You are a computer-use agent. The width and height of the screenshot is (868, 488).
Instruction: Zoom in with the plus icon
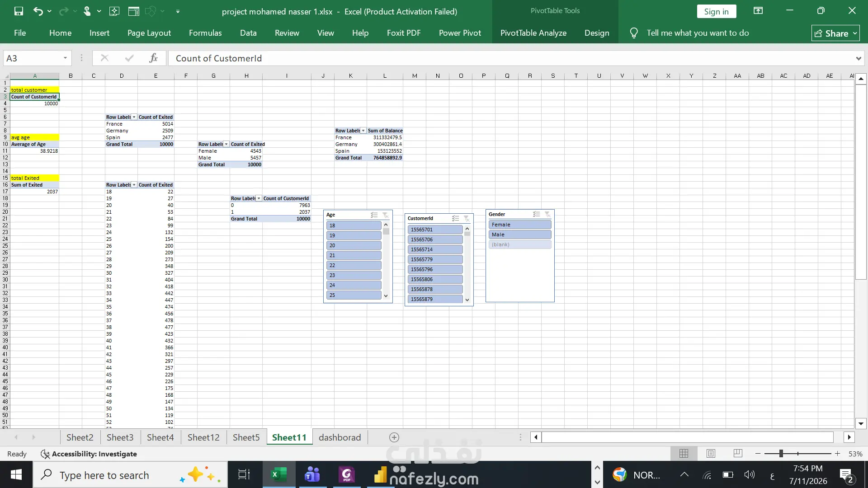837,454
